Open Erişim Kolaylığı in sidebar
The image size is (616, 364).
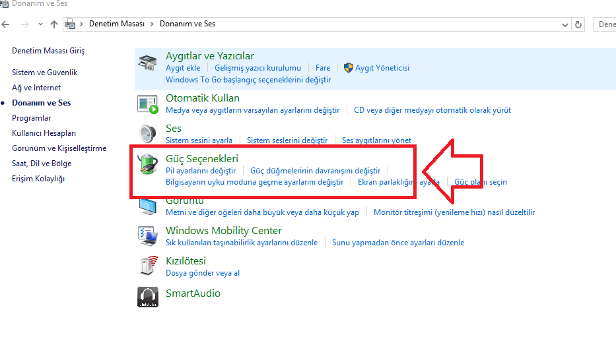38,179
